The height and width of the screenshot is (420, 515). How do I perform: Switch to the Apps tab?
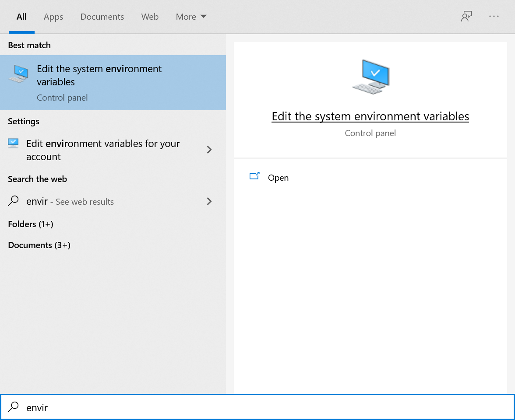[x=53, y=17]
